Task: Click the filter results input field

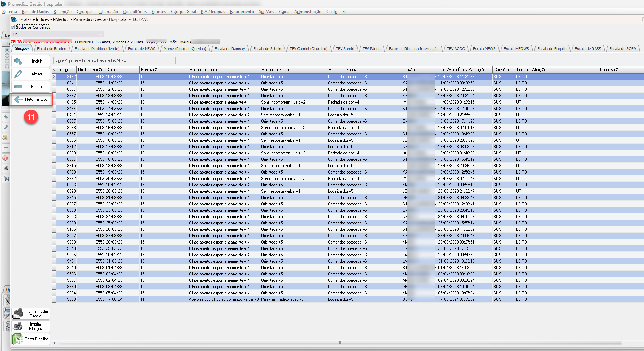Action: click(114, 60)
